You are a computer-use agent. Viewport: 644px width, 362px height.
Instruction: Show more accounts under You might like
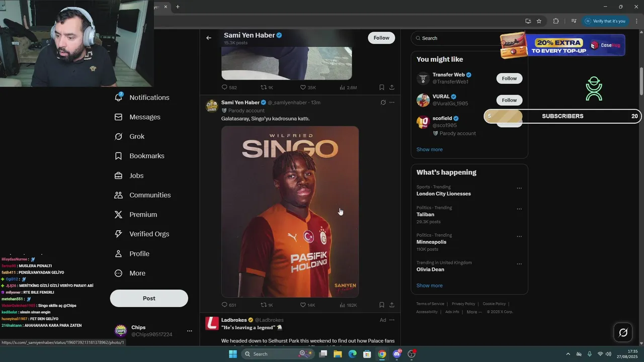(430, 150)
